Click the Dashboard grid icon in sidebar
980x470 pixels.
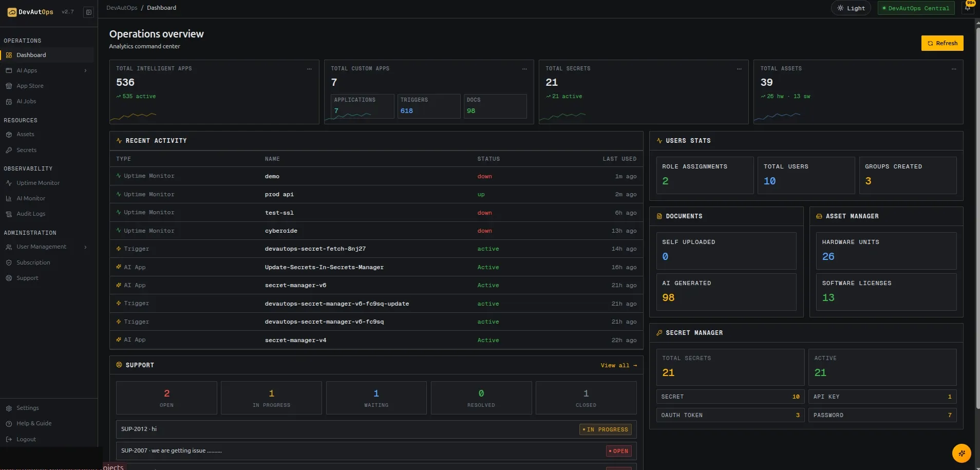[9, 55]
